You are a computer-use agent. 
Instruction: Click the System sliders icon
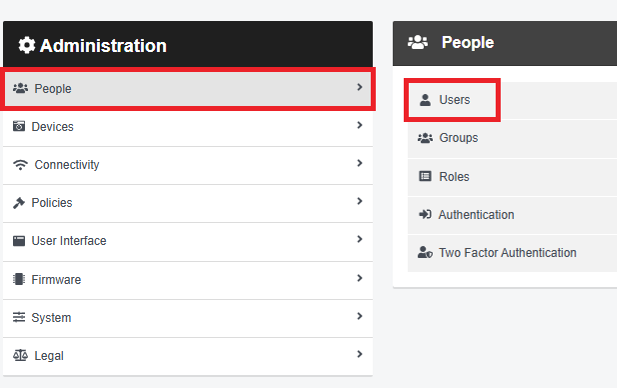click(19, 317)
